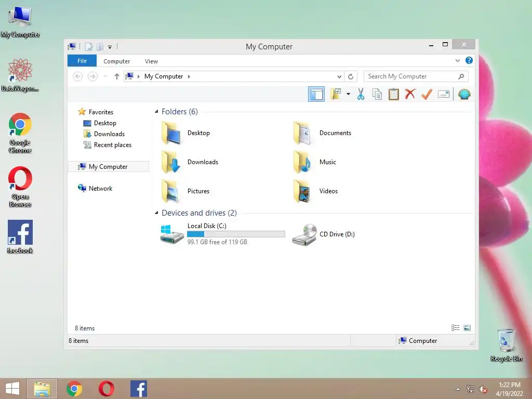532x399 pixels.
Task: Open Opera from the taskbar
Action: 106,389
